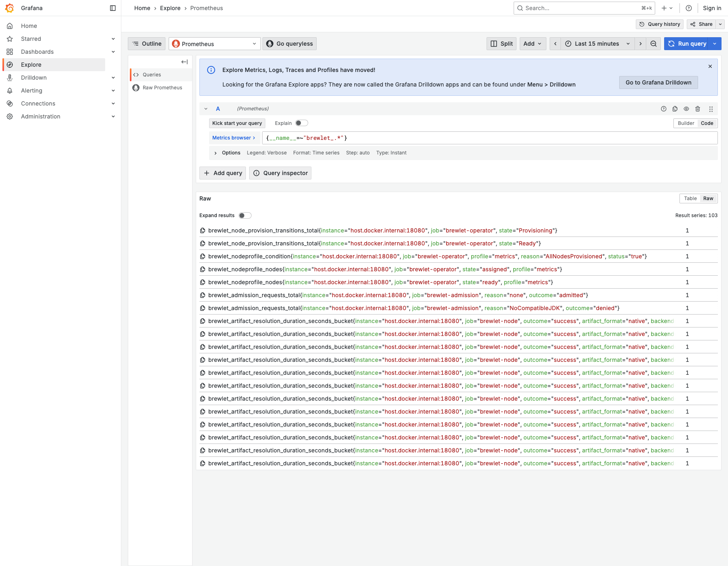Screen dimensions: 728x566
Task: Click the Run query button
Action: (688, 44)
